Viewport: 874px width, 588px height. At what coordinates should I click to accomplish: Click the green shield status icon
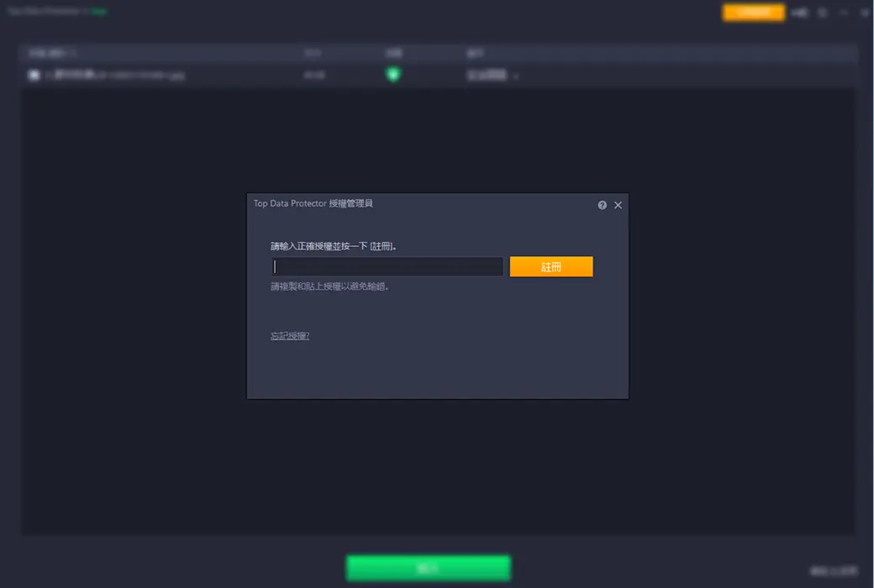(393, 74)
